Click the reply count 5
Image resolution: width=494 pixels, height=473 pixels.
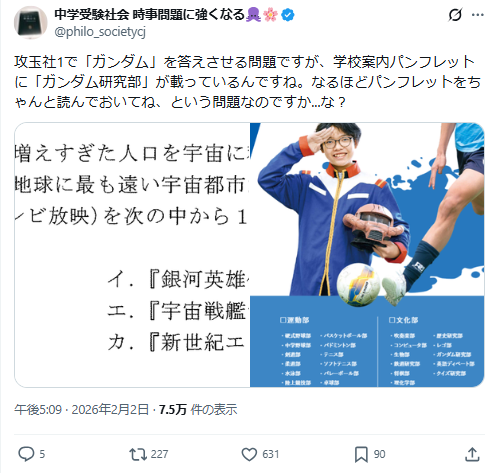coord(42,454)
